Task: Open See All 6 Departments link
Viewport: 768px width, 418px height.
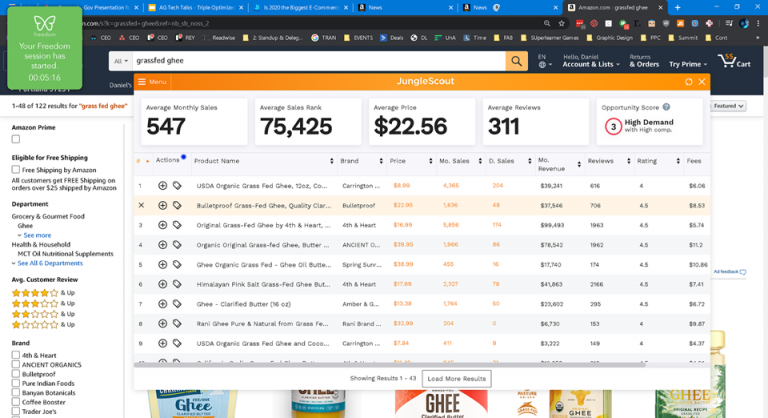Action: pyautogui.click(x=48, y=263)
